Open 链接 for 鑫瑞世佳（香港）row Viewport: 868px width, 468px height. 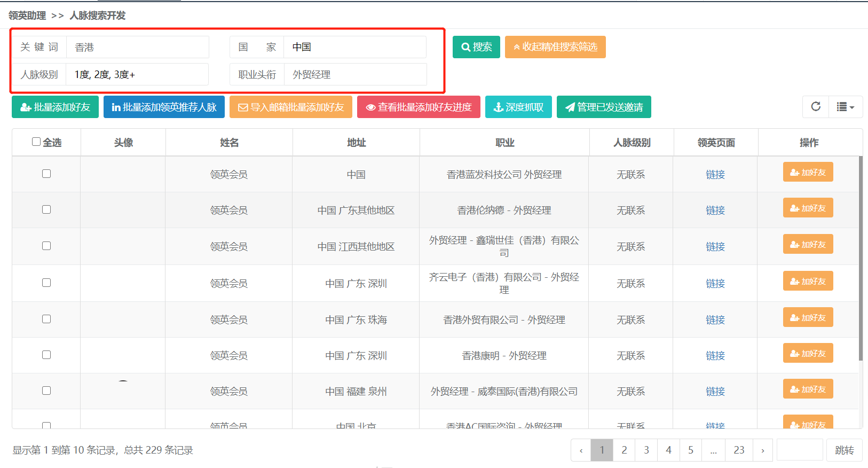[715, 246]
